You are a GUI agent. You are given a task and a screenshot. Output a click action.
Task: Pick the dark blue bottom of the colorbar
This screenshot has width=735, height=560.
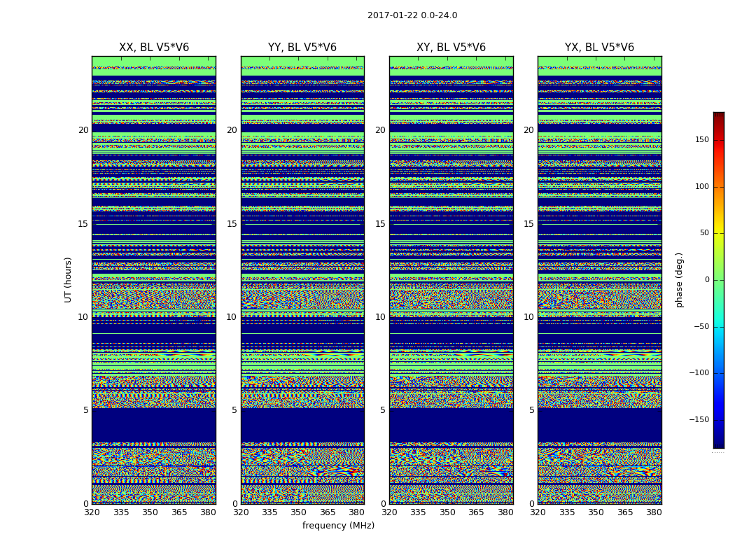718,444
